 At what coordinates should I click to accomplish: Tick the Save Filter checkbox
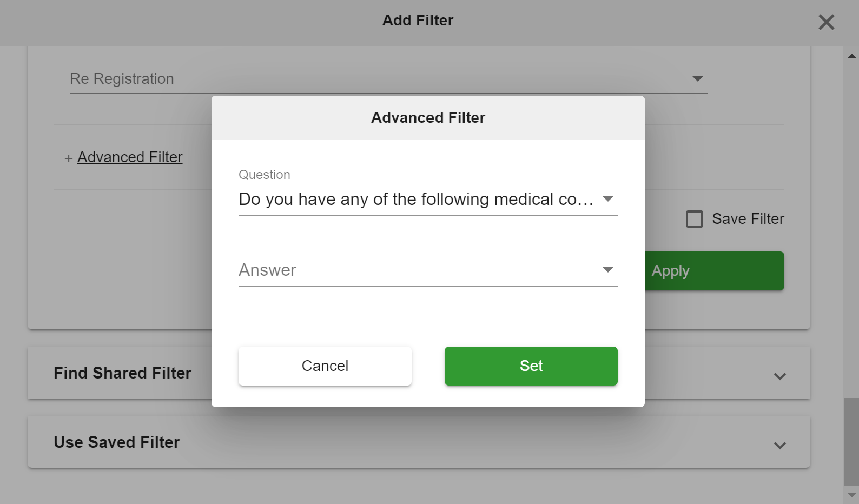[695, 219]
